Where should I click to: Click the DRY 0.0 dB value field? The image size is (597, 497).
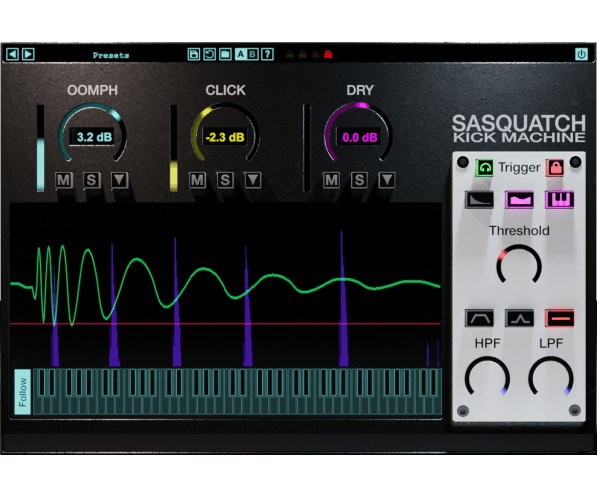pyautogui.click(x=359, y=137)
